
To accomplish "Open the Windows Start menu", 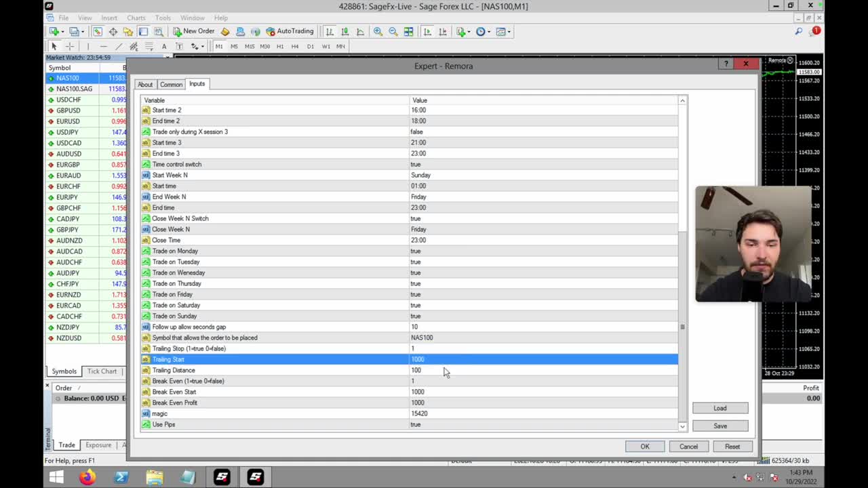I will [56, 477].
